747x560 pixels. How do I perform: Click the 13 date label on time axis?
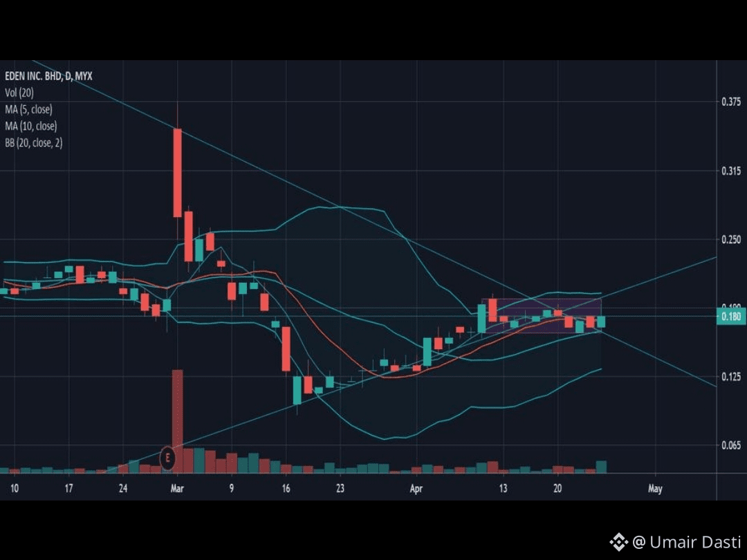[503, 489]
